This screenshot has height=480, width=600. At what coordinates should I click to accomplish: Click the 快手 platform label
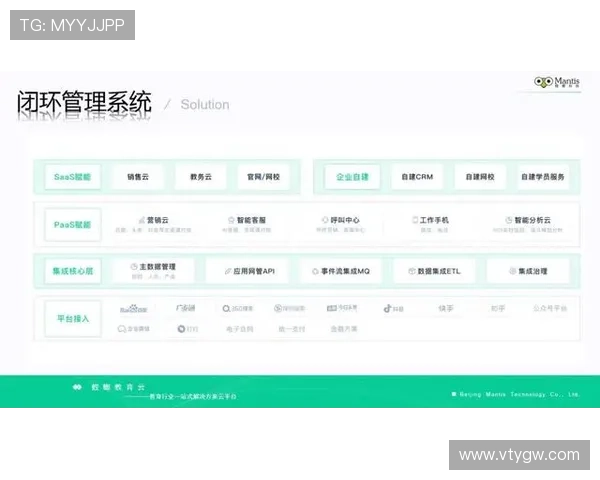point(446,308)
